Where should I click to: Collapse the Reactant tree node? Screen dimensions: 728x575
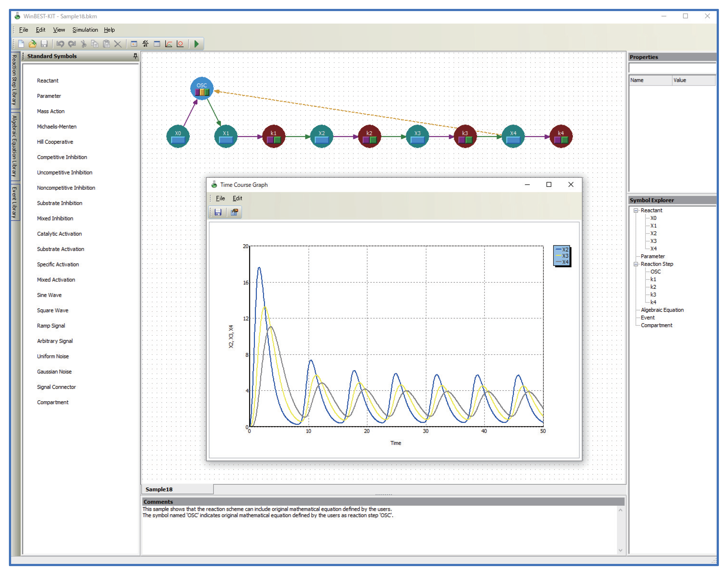pyautogui.click(x=636, y=210)
